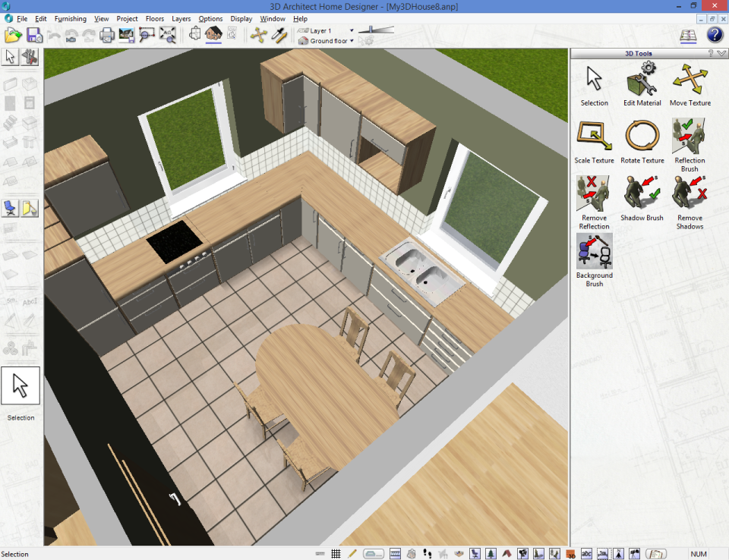Select the Shadow Brush tool
The width and height of the screenshot is (729, 560).
coord(642,199)
